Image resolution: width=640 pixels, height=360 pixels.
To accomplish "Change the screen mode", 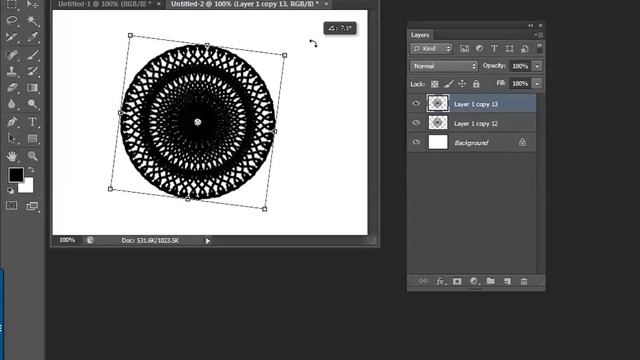I will [x=32, y=206].
